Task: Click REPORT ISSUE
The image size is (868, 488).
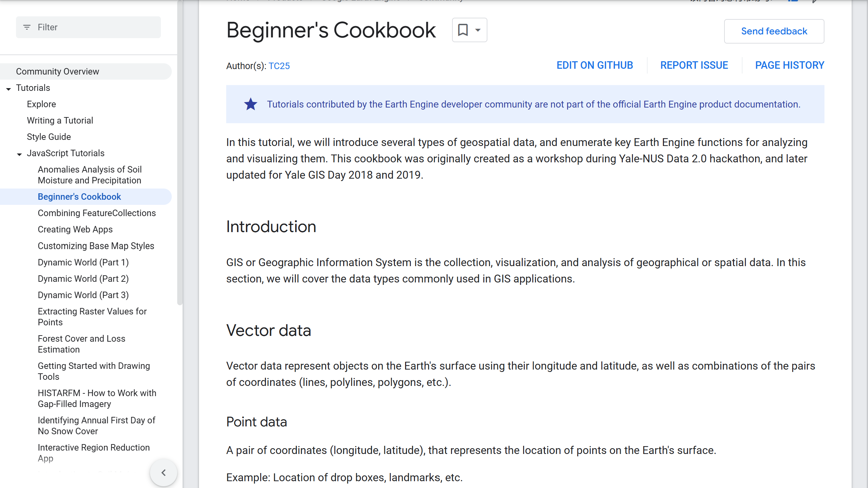Action: point(694,65)
